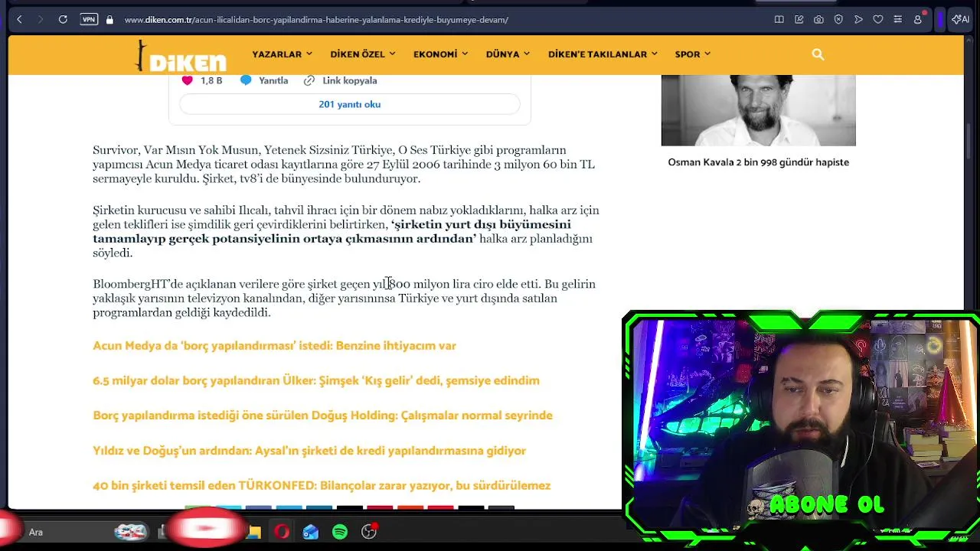Screen dimensions: 980x551
Task: Reload the page with refresh icon
Action: tap(63, 19)
